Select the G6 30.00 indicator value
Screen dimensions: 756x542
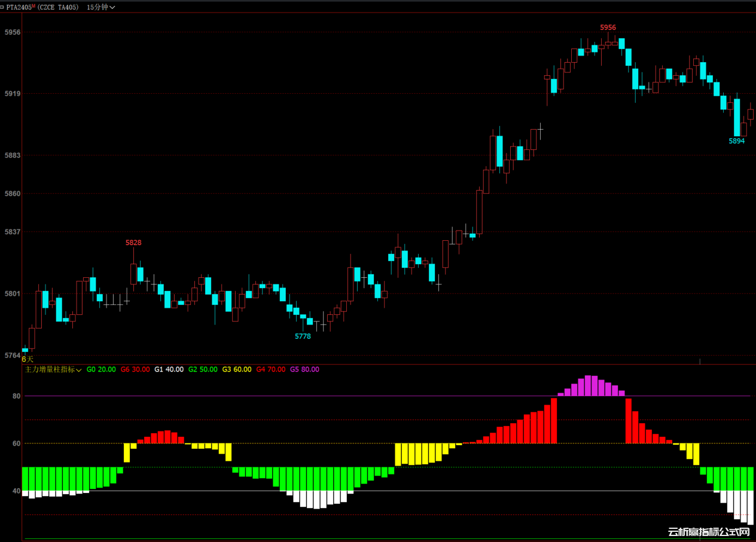point(135,369)
